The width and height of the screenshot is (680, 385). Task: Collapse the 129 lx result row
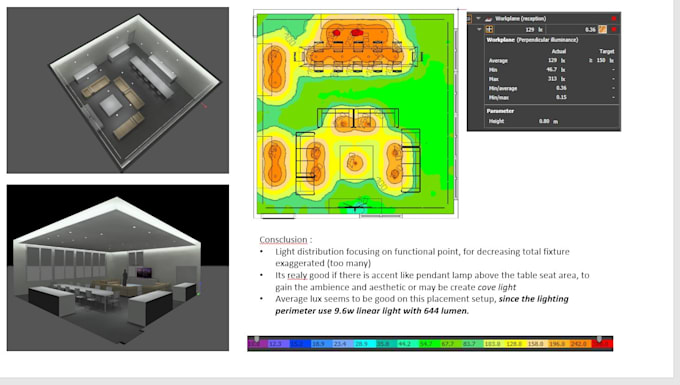coord(479,29)
